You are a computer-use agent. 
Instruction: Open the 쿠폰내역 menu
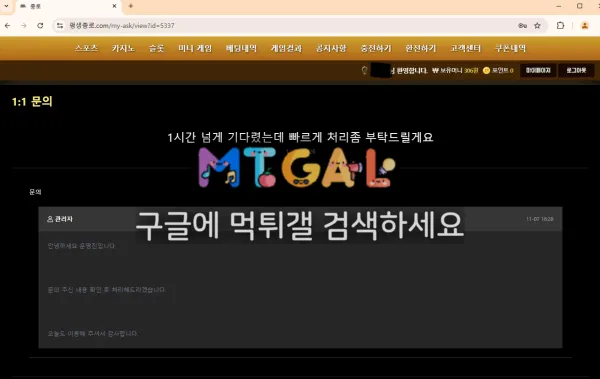511,48
